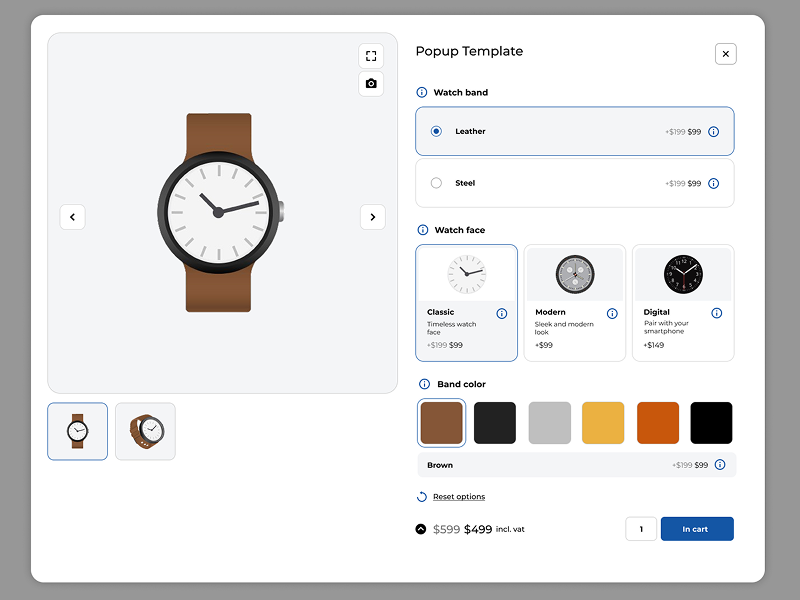Close the Popup Template dialog

726,54
